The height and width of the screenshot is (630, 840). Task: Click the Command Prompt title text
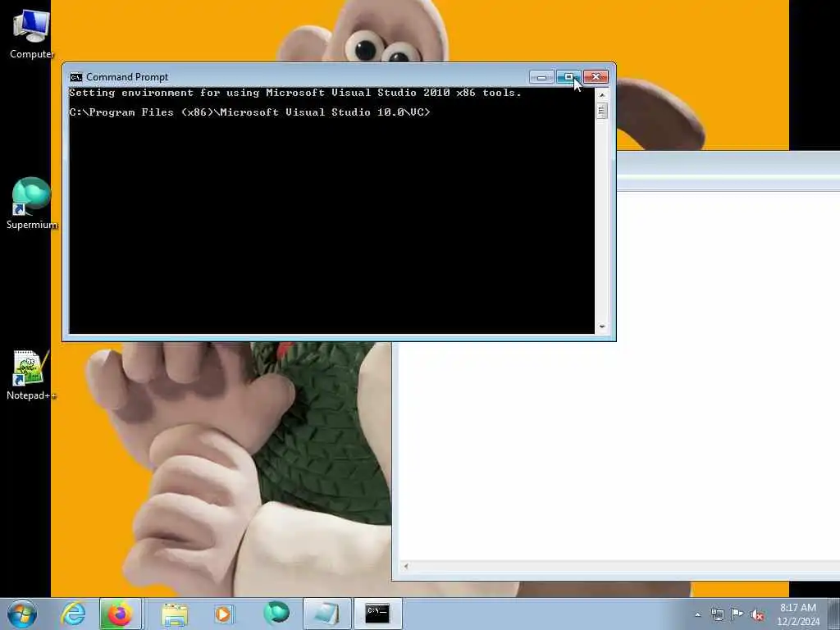click(x=127, y=77)
